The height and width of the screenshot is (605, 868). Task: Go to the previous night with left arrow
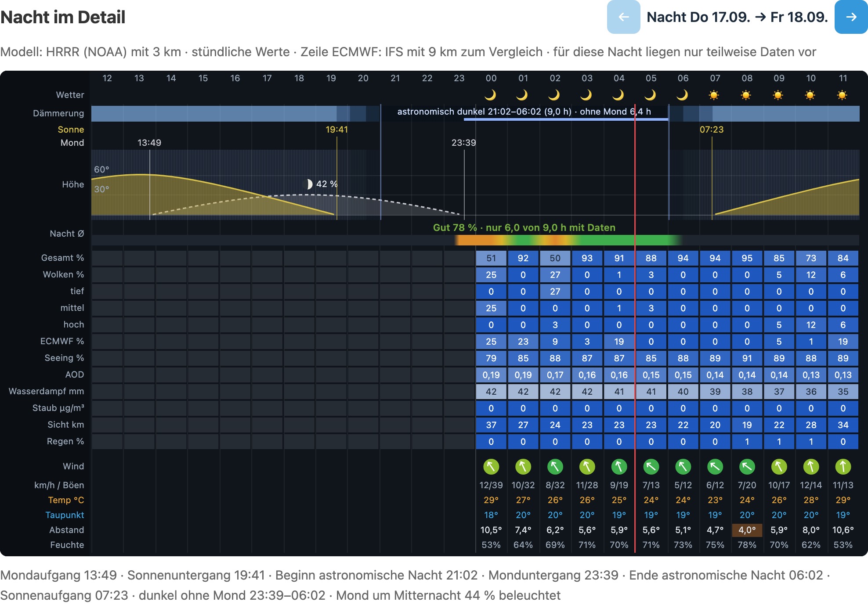tap(623, 17)
